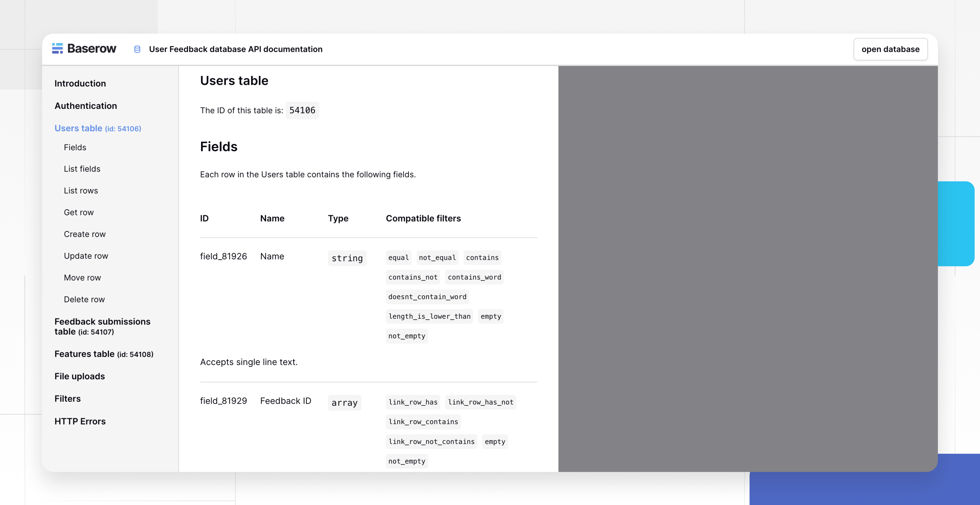Click the length_is_lower_than filter tag

[x=429, y=316]
